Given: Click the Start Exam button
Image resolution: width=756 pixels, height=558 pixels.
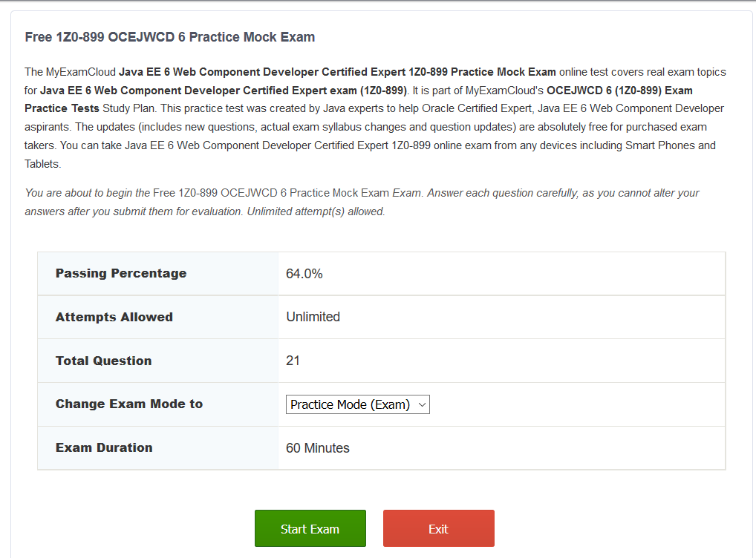Looking at the screenshot, I should pos(310,528).
